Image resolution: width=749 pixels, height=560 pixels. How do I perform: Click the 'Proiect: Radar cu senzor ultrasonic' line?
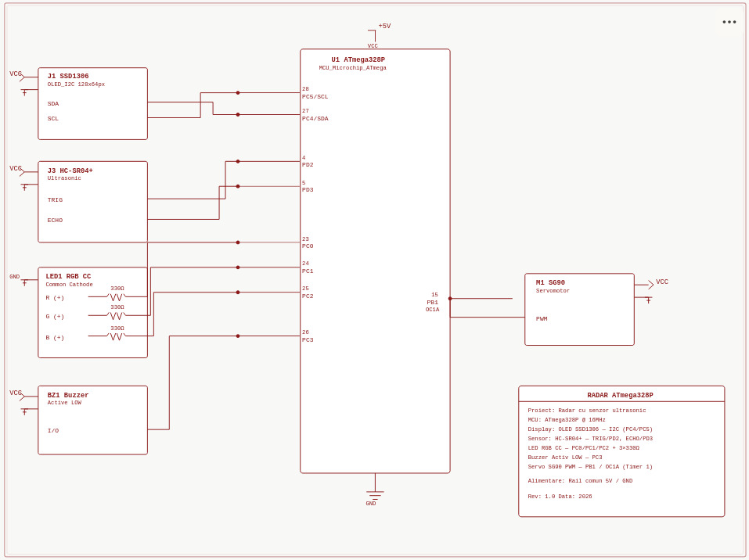tap(586, 410)
